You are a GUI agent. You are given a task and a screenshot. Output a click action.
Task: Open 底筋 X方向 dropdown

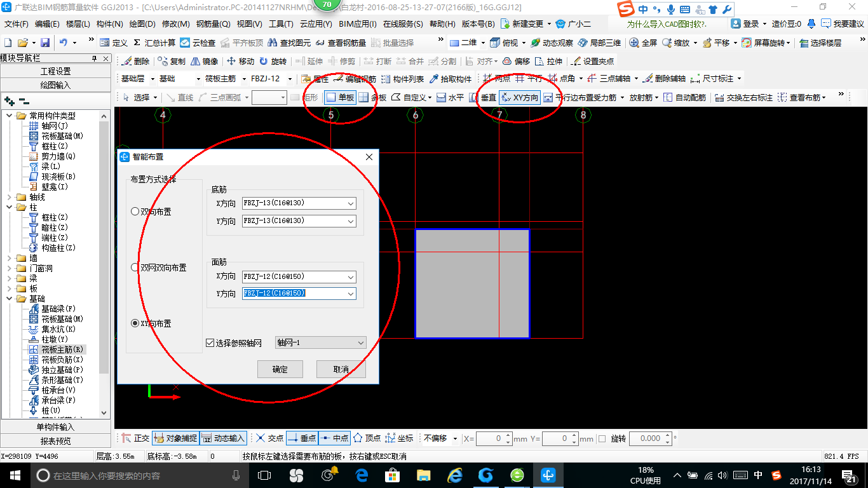click(351, 203)
